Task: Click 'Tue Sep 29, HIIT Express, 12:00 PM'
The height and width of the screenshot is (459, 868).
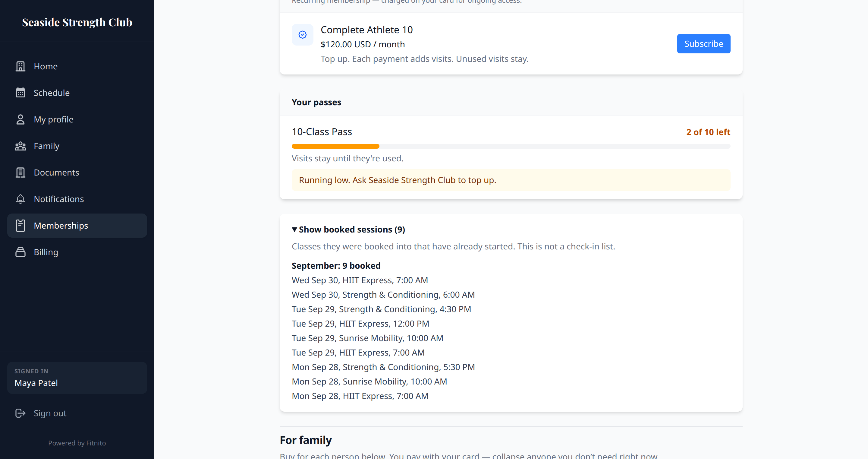Action: [360, 324]
